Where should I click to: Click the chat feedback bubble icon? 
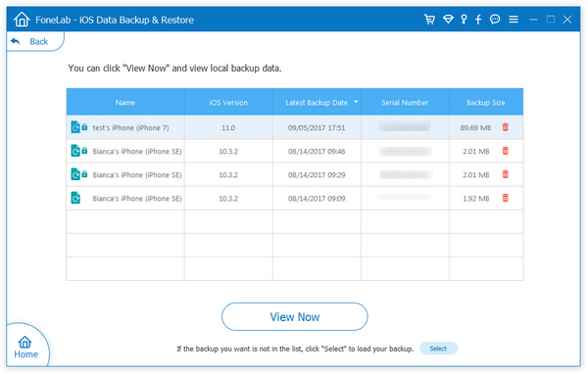495,20
